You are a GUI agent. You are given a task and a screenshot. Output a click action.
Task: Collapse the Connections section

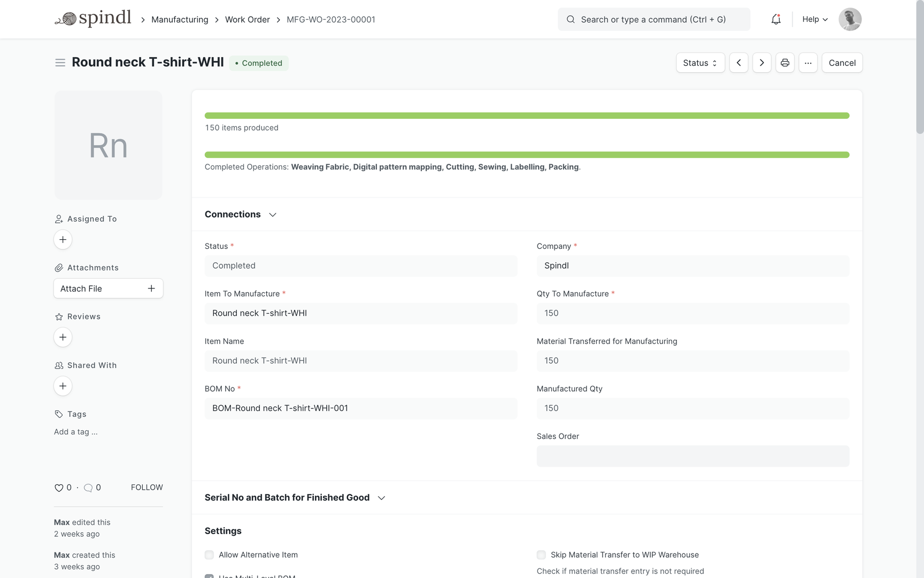[273, 214]
